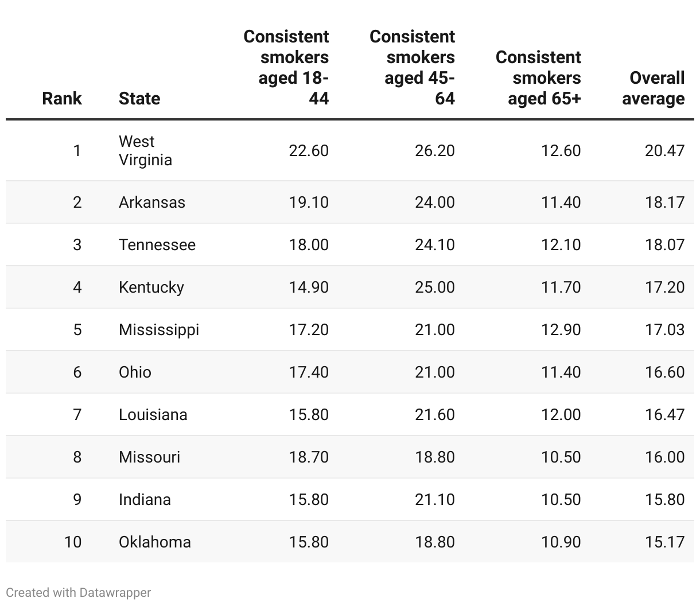Select the West Virginia state cell
Viewport: 700px width, 606px height.
point(145,150)
